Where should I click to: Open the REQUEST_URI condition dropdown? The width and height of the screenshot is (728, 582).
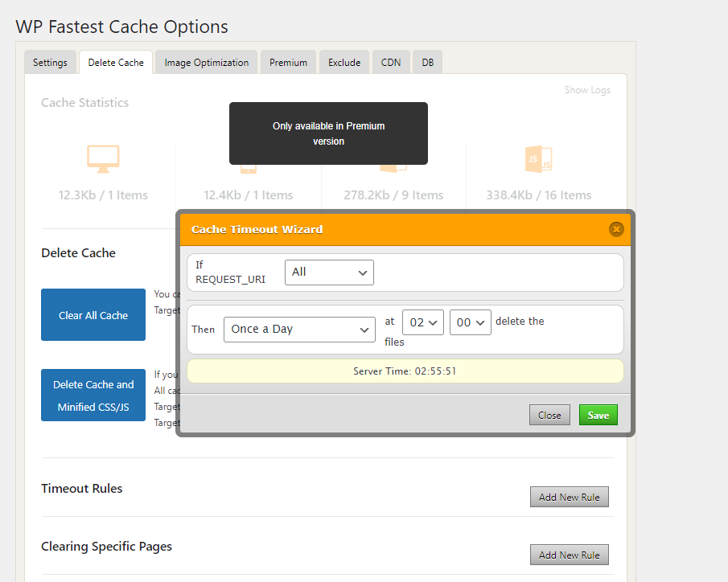(x=329, y=272)
